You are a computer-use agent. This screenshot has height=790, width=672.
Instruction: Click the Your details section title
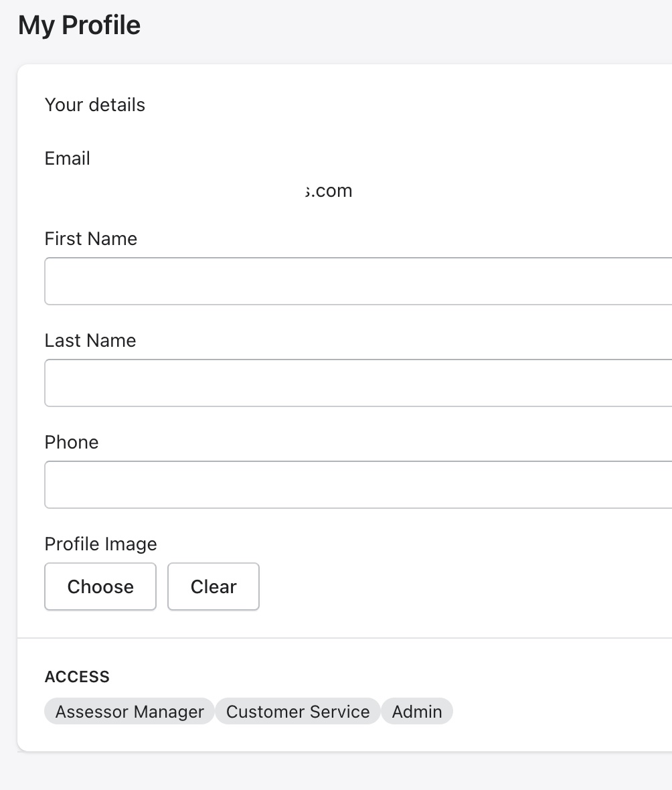pyautogui.click(x=94, y=105)
